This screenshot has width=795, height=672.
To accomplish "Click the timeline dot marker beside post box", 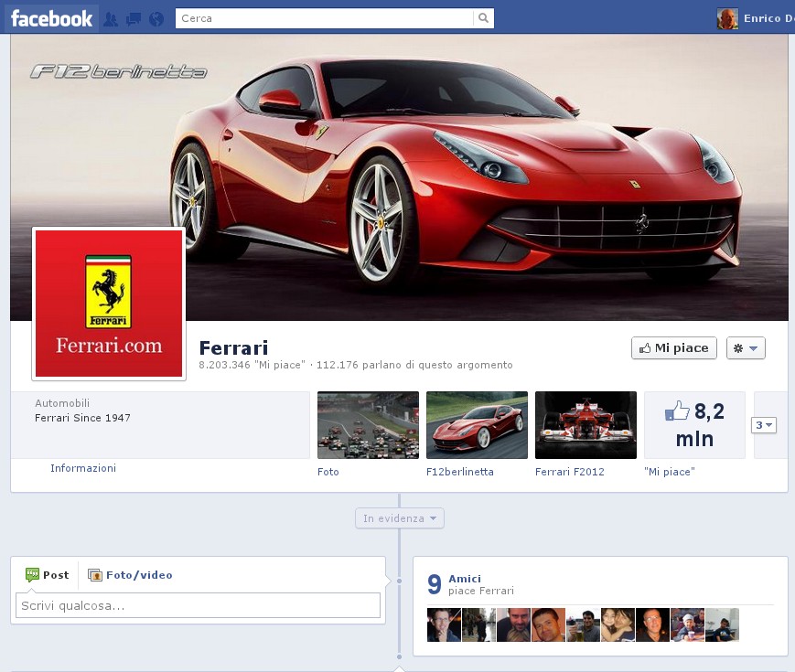I will pos(400,581).
